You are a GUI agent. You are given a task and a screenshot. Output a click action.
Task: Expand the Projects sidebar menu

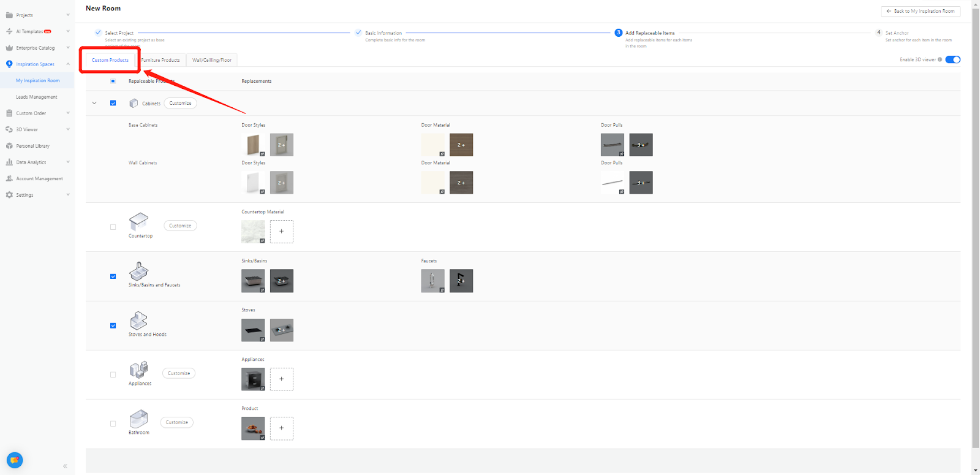coord(37,15)
